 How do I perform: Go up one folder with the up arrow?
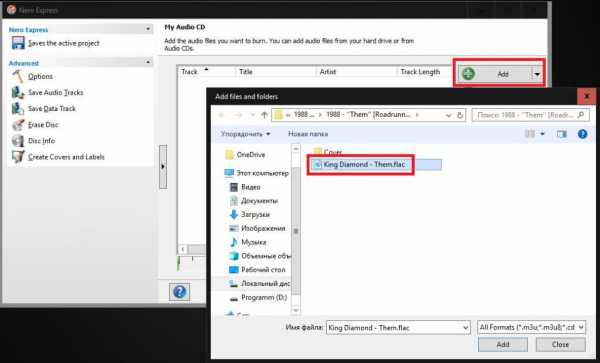click(264, 115)
